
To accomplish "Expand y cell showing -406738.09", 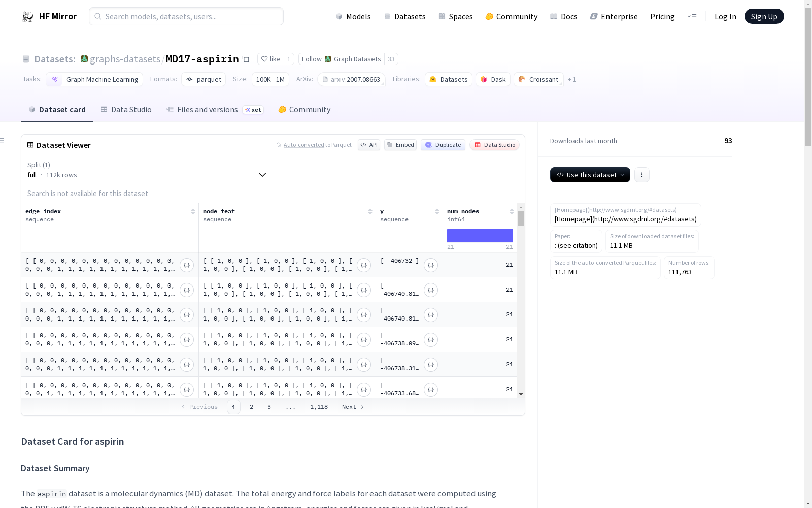I will pos(431,340).
